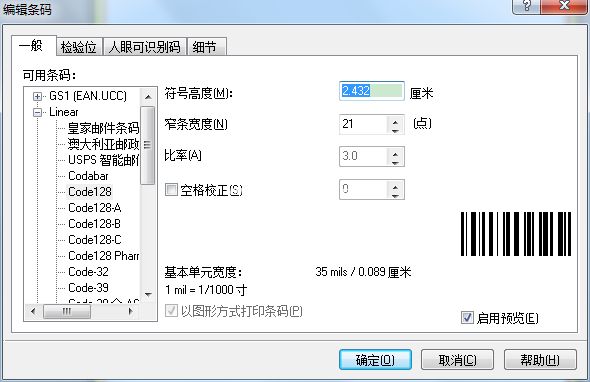Select Code128 barcode type
The height and width of the screenshot is (382, 590).
pyautogui.click(x=90, y=192)
